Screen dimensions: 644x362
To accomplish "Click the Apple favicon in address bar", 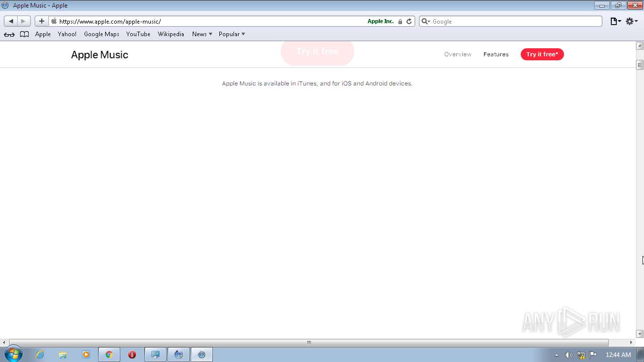I will [x=54, y=21].
